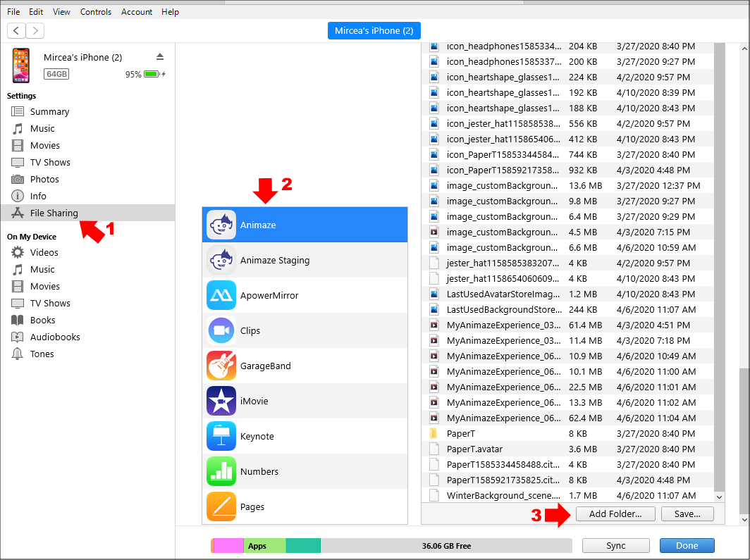Select PaperT folder in documents list
This screenshot has width=750, height=560.
click(x=567, y=433)
